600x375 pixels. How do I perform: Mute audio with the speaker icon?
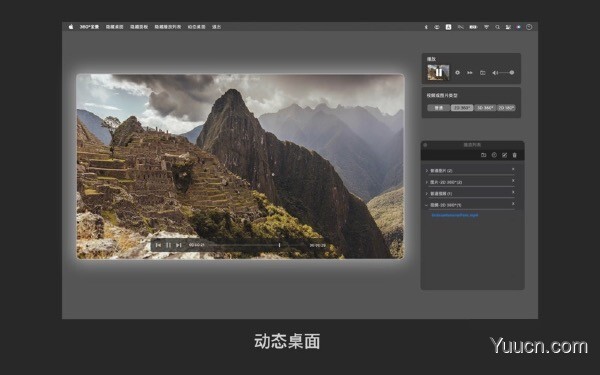coord(495,73)
